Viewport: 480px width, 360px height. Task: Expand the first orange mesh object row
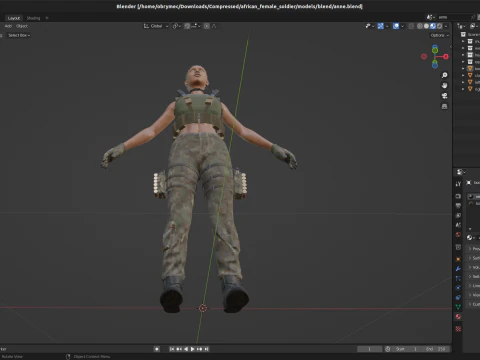point(463,69)
